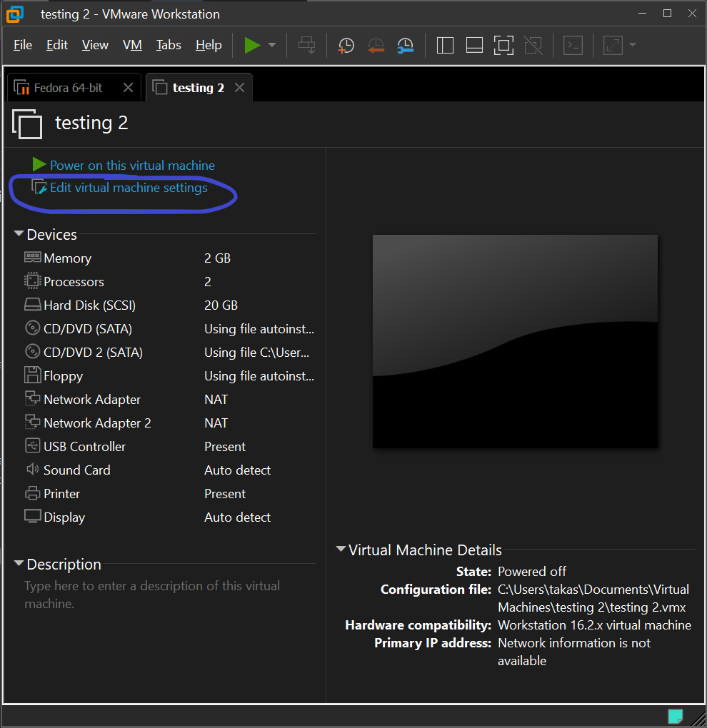Open the VM menu
This screenshot has width=707, height=728.
click(132, 45)
